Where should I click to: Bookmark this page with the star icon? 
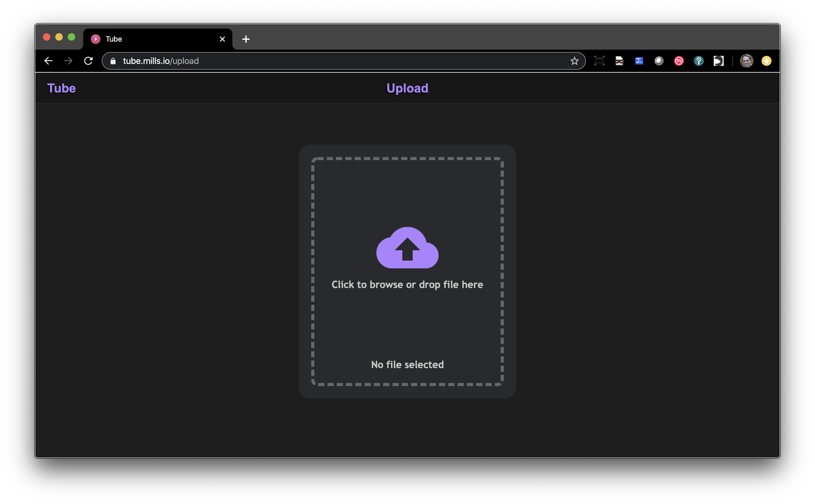point(574,61)
